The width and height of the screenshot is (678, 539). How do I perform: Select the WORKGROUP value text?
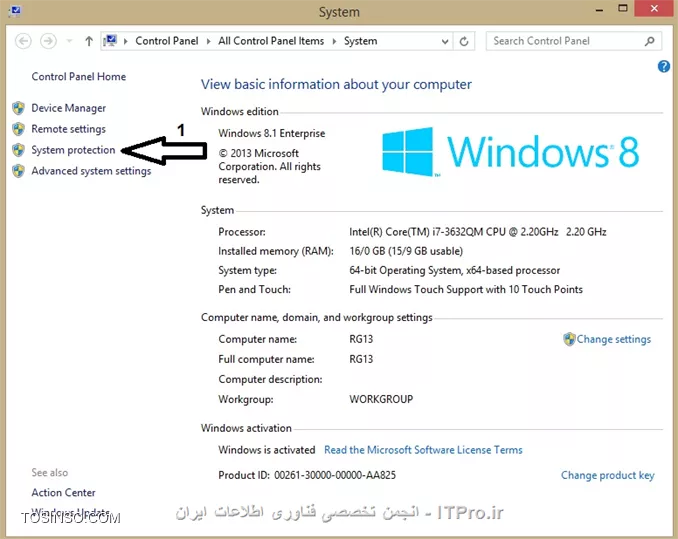[x=381, y=399]
